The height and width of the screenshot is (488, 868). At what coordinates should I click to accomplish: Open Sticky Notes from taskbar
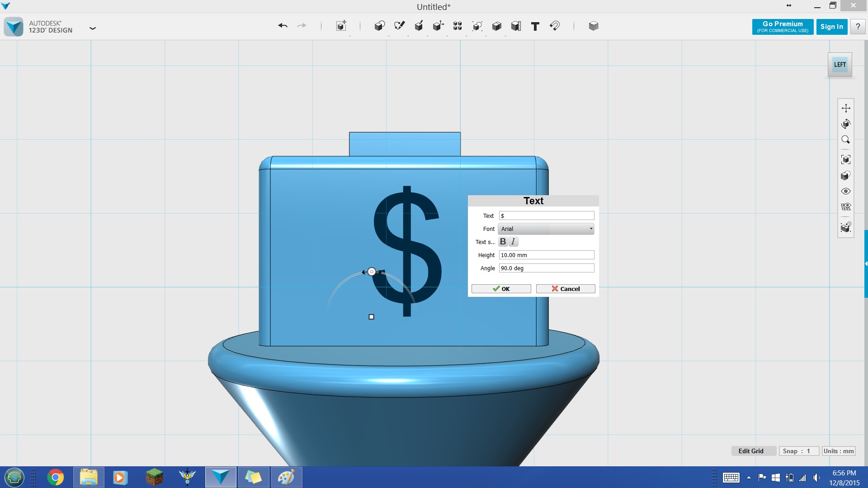pos(253,477)
